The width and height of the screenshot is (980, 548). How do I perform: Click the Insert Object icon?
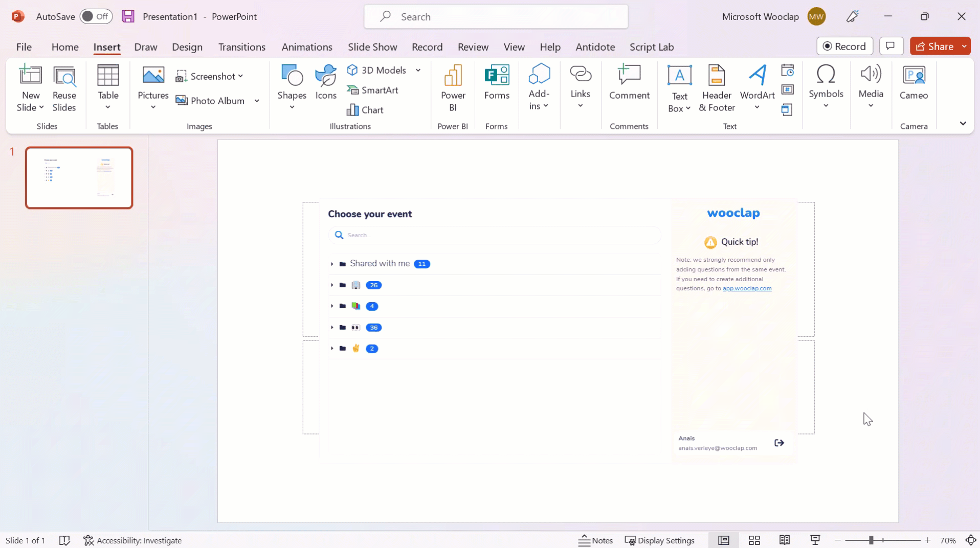click(788, 110)
